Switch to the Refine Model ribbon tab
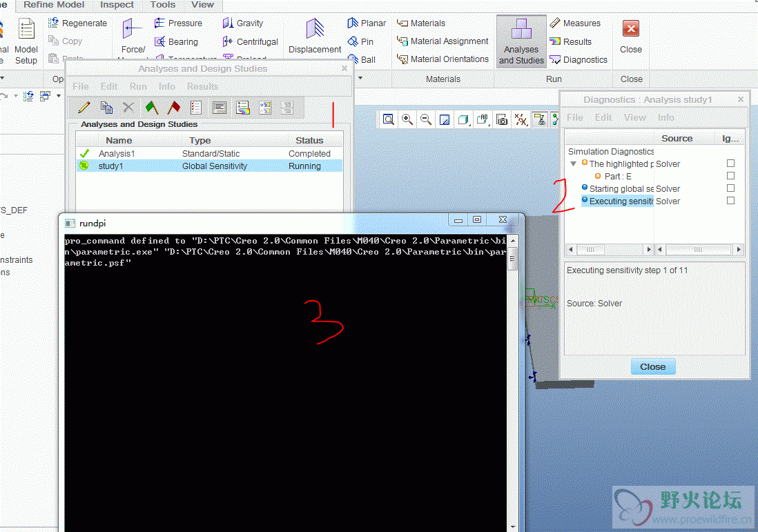The height and width of the screenshot is (532, 758). pyautogui.click(x=54, y=5)
